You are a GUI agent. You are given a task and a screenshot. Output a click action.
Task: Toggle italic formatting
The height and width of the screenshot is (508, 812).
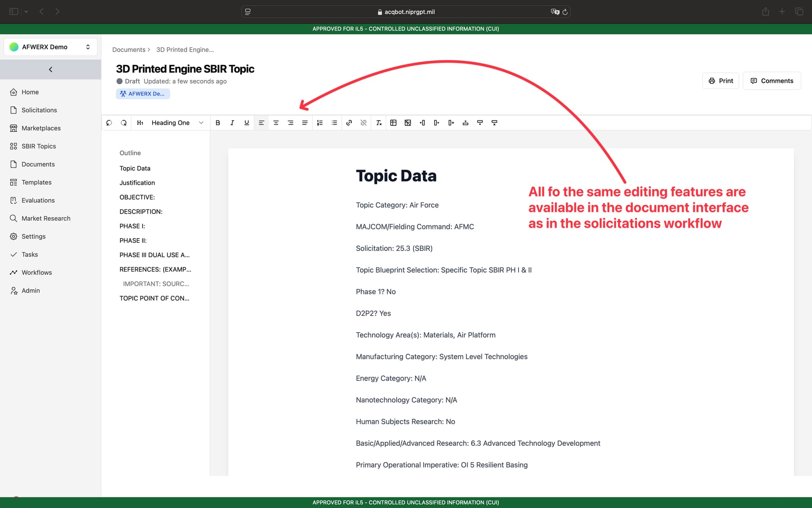pos(232,123)
